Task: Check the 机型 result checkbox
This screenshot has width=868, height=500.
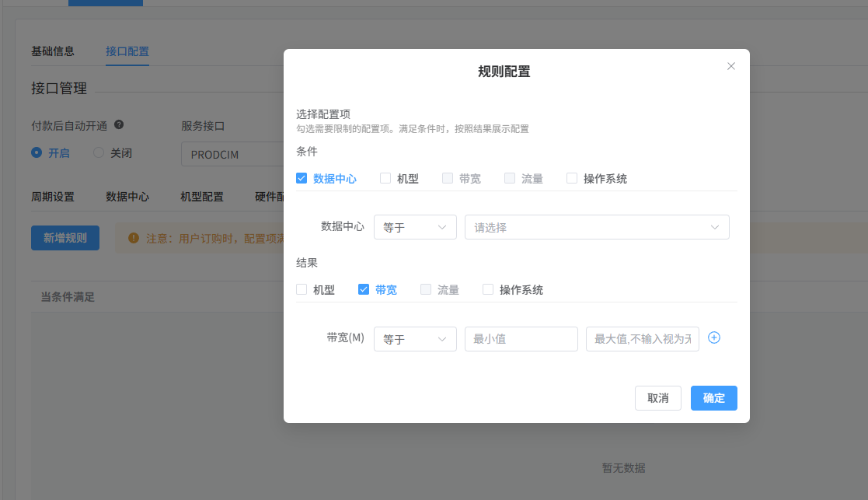Action: [302, 289]
